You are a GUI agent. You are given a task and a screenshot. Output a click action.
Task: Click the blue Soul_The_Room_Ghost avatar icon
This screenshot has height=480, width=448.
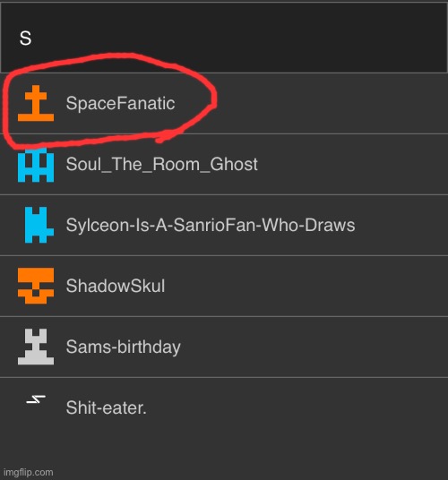tap(36, 165)
